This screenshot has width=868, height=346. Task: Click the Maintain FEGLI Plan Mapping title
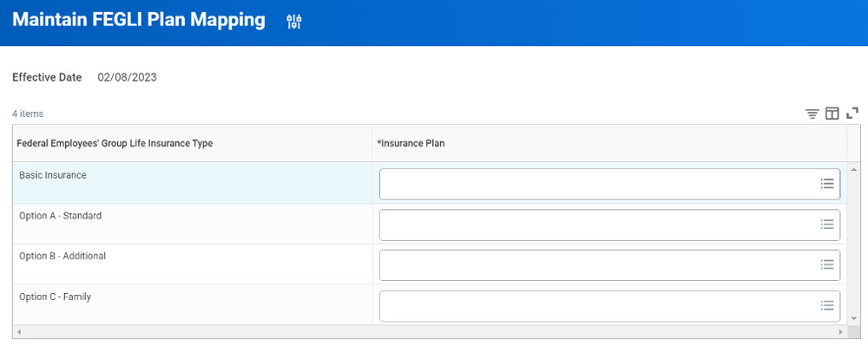point(138,21)
